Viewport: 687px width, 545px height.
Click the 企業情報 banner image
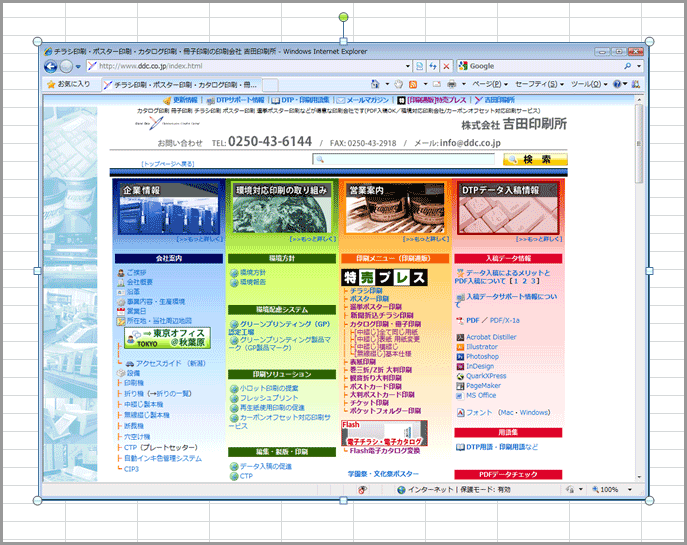coord(169,209)
